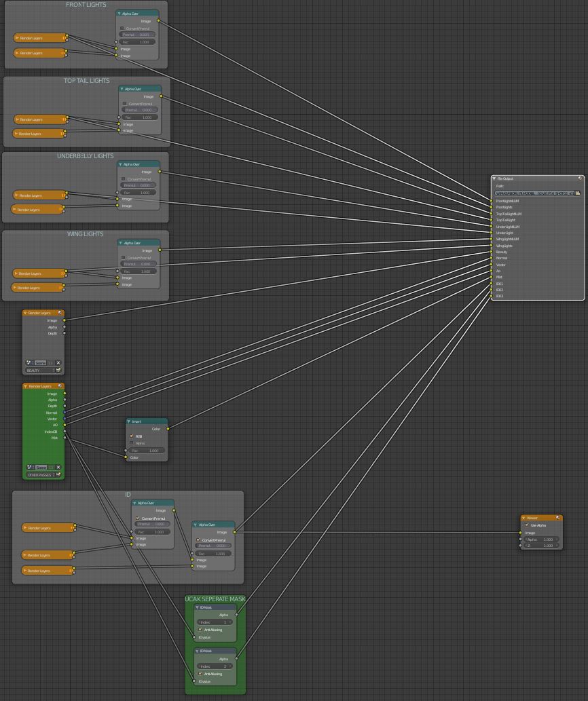
Task: Adjust Fac slider in FRONT LIGHTS Alpha Over
Action: tap(137, 41)
